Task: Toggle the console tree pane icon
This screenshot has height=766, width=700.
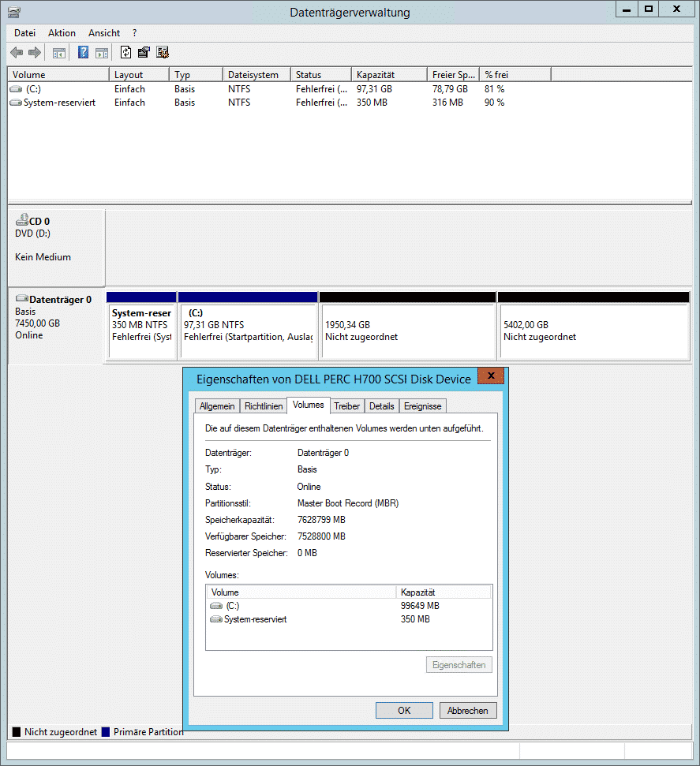Action: pos(59,53)
